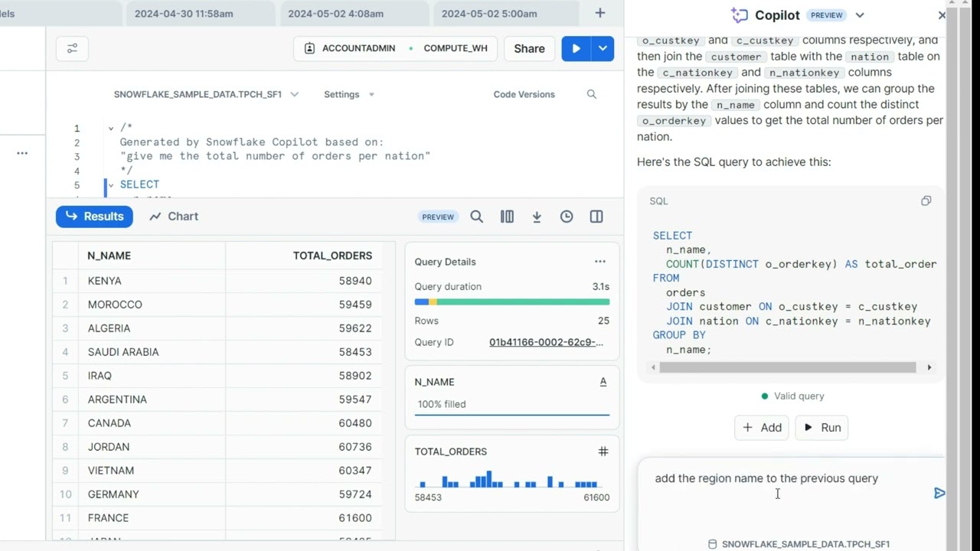Open the Query ID link

[x=546, y=342]
